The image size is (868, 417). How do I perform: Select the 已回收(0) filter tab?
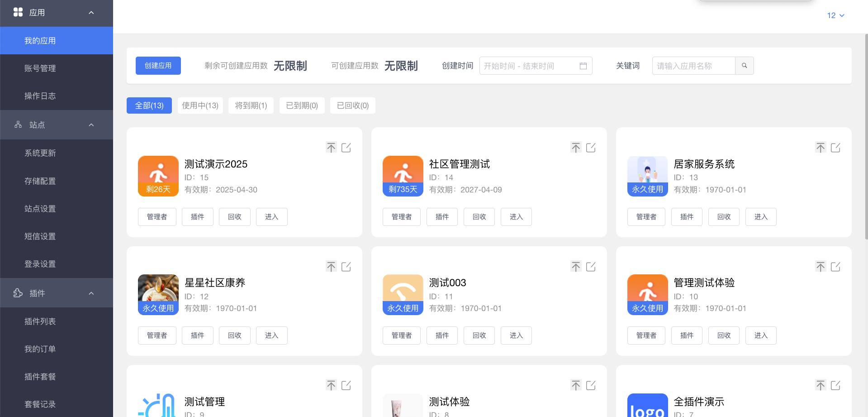pos(353,105)
